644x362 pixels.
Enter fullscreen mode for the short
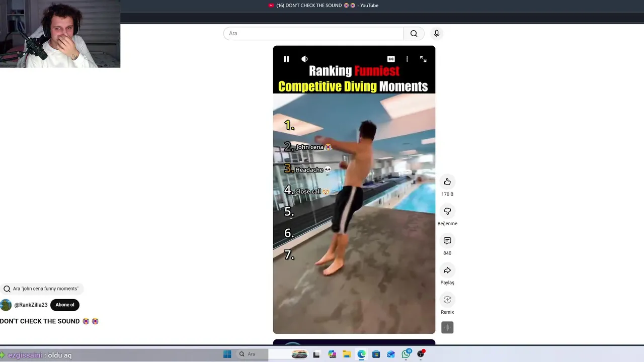pyautogui.click(x=423, y=59)
